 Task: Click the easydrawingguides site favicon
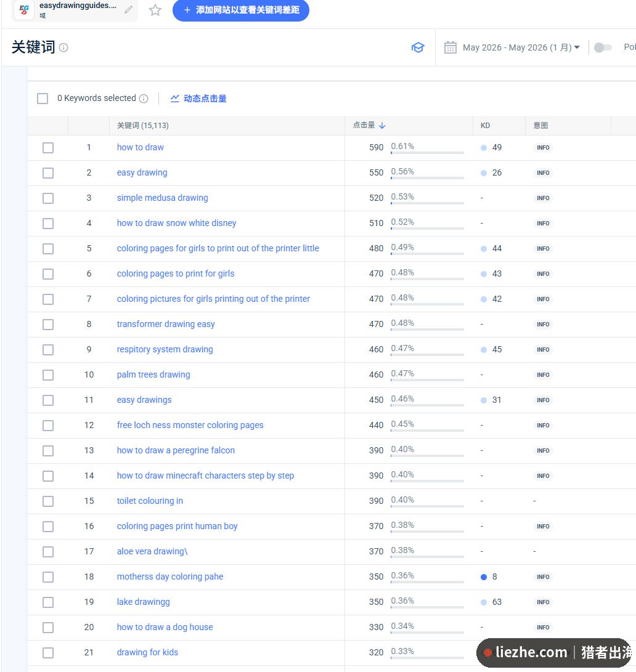24,9
